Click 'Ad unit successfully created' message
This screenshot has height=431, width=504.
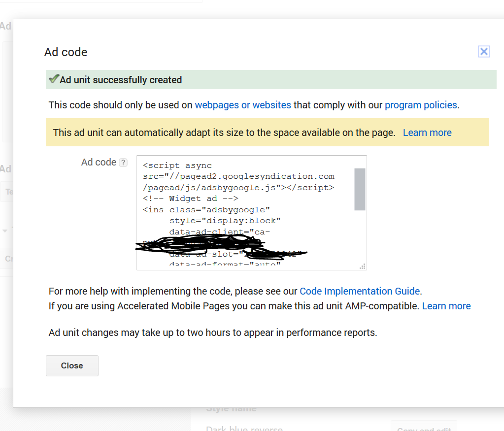coord(121,80)
